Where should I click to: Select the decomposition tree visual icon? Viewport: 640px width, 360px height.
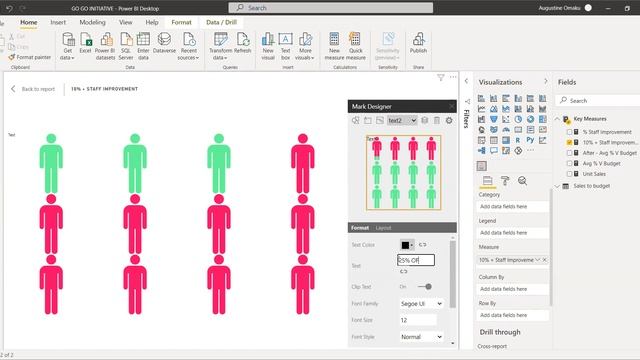click(482, 151)
